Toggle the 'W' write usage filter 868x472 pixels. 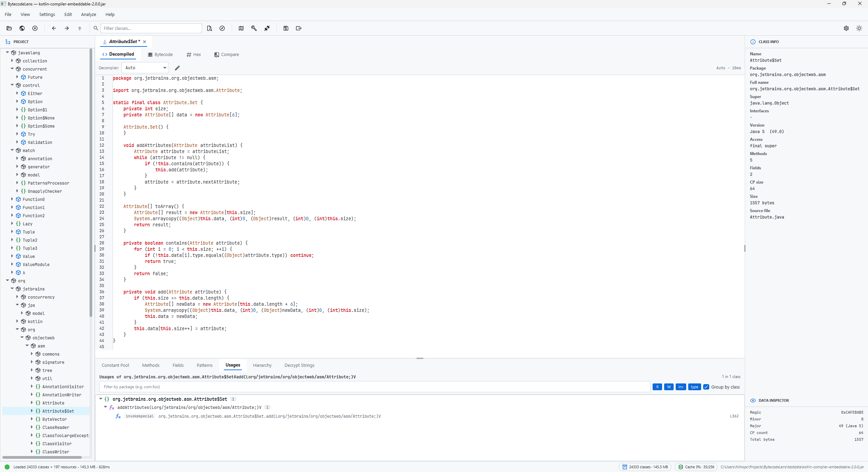click(x=669, y=387)
